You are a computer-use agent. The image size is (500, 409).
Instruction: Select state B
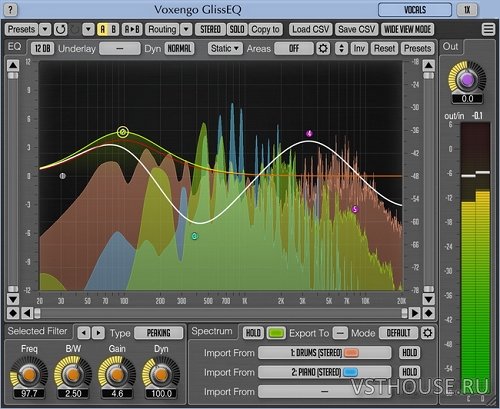pos(113,30)
